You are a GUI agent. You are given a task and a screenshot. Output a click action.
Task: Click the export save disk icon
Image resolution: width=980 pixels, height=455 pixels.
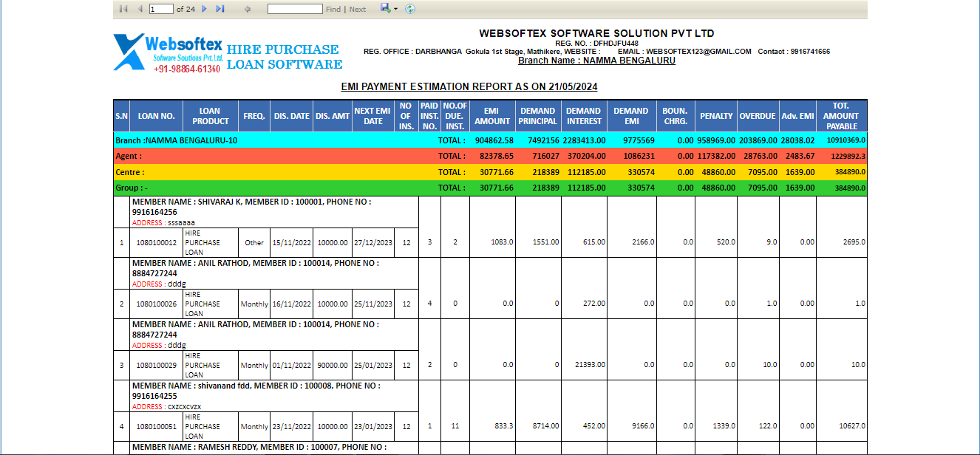coord(385,8)
